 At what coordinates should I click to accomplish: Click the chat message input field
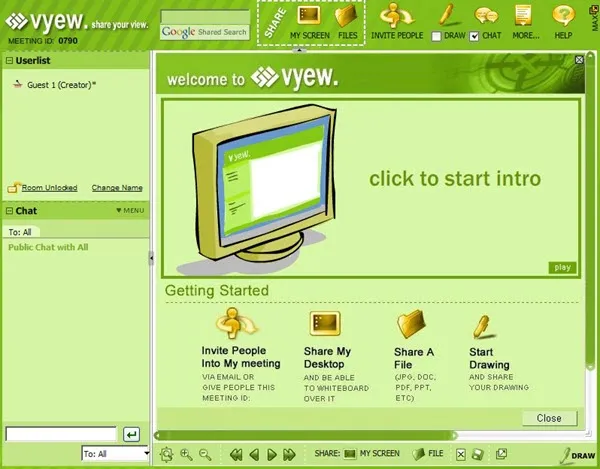tap(61, 434)
